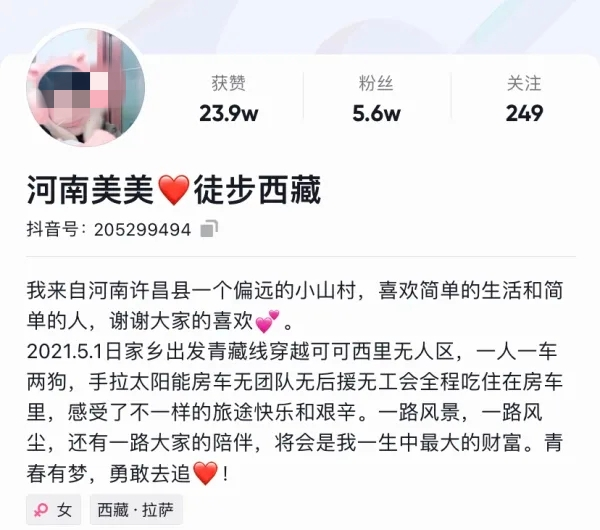This screenshot has height=530, width=600.
Task: Select the 粉丝 followers label
Action: (376, 83)
